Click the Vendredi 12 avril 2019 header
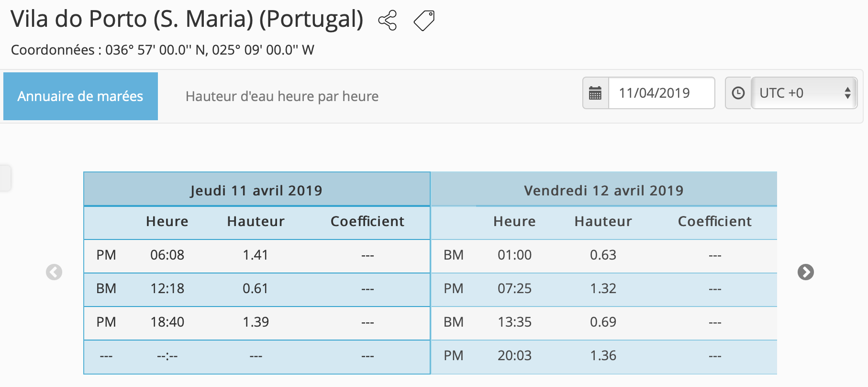The width and height of the screenshot is (868, 387). (603, 190)
